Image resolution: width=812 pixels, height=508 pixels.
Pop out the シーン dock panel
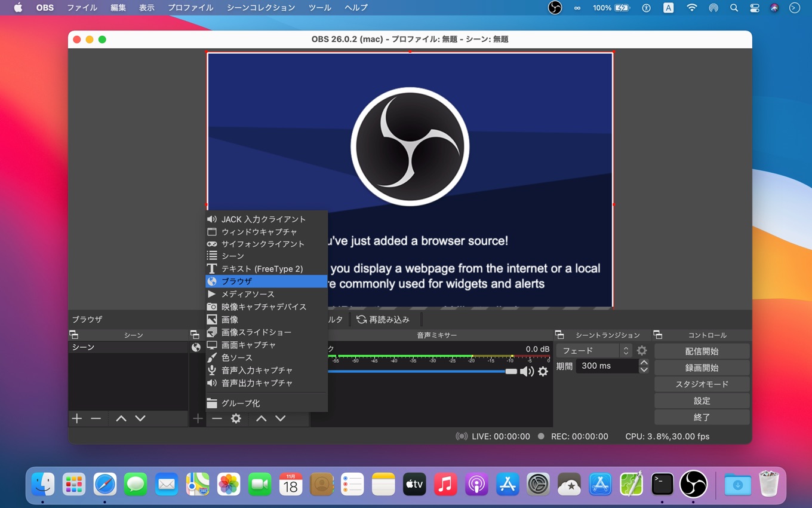[x=74, y=335]
